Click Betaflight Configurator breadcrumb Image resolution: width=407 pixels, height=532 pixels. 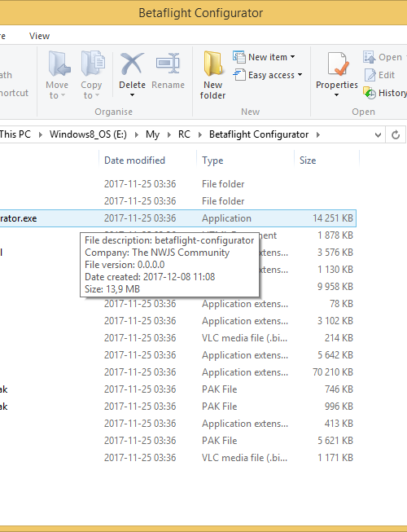259,134
